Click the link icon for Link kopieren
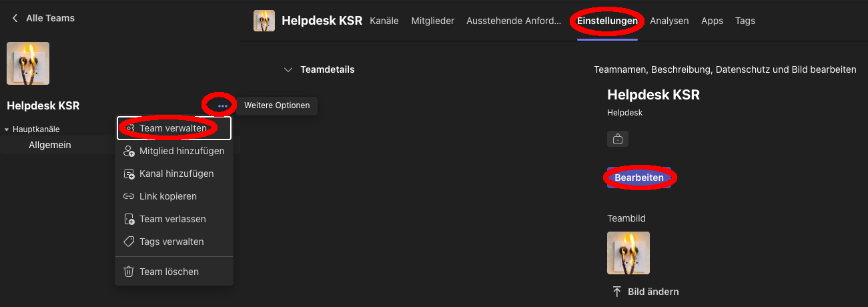Image resolution: width=868 pixels, height=307 pixels. pos(129,196)
